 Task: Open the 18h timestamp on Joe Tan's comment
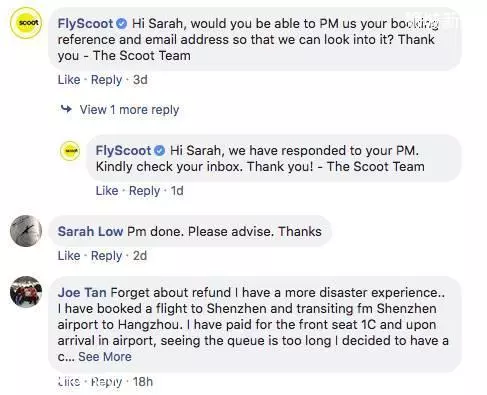click(143, 381)
